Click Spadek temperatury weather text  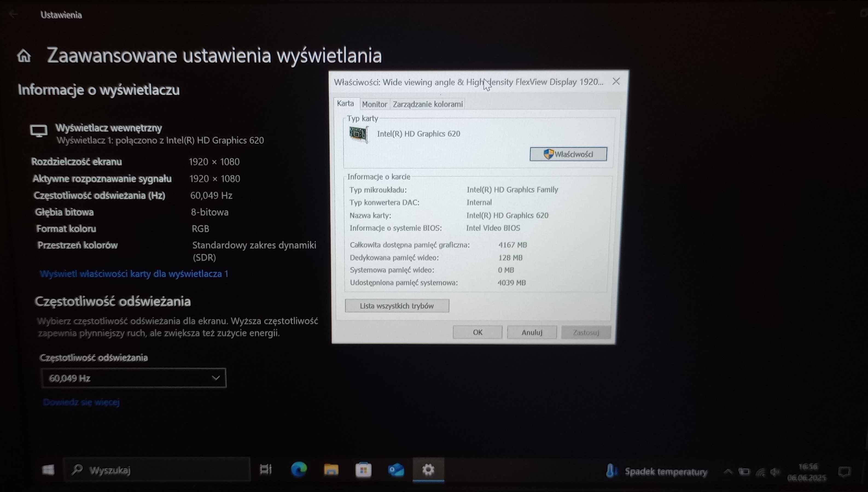pos(666,471)
